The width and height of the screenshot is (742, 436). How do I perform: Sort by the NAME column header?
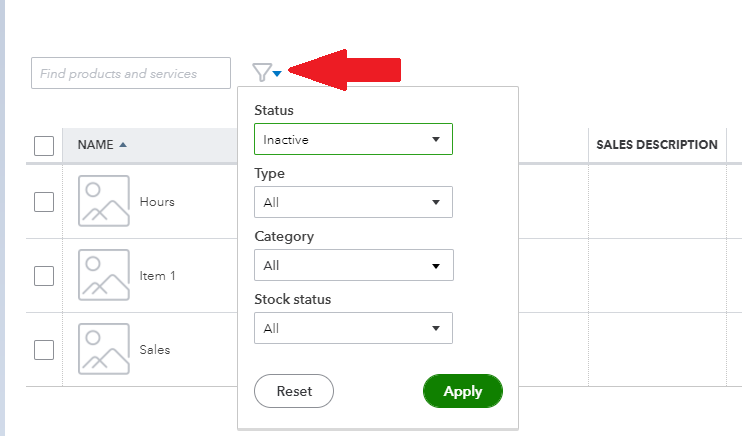coord(95,145)
